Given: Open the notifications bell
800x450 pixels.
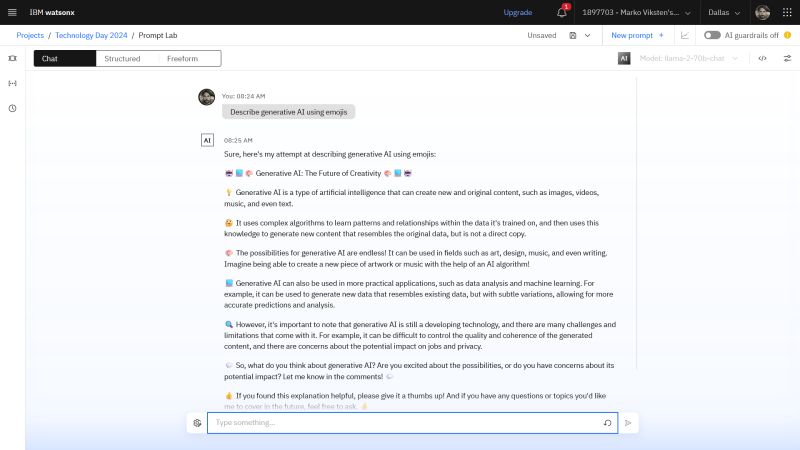Looking at the screenshot, I should tap(562, 12).
